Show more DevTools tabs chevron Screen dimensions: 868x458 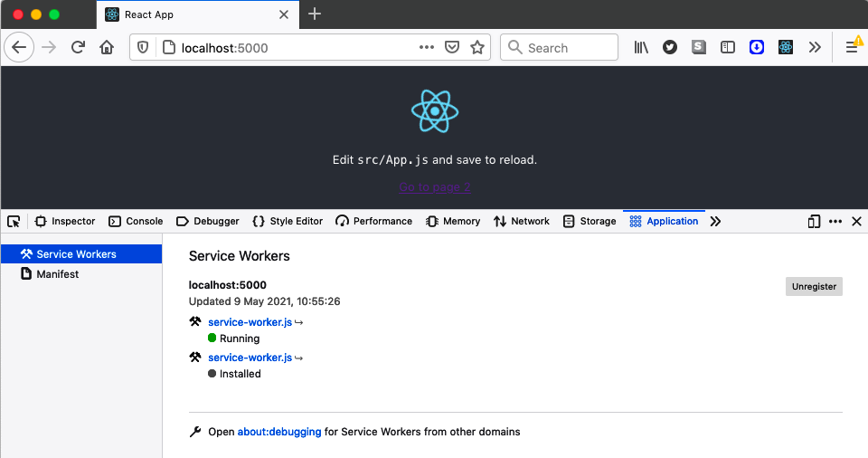[x=715, y=222]
